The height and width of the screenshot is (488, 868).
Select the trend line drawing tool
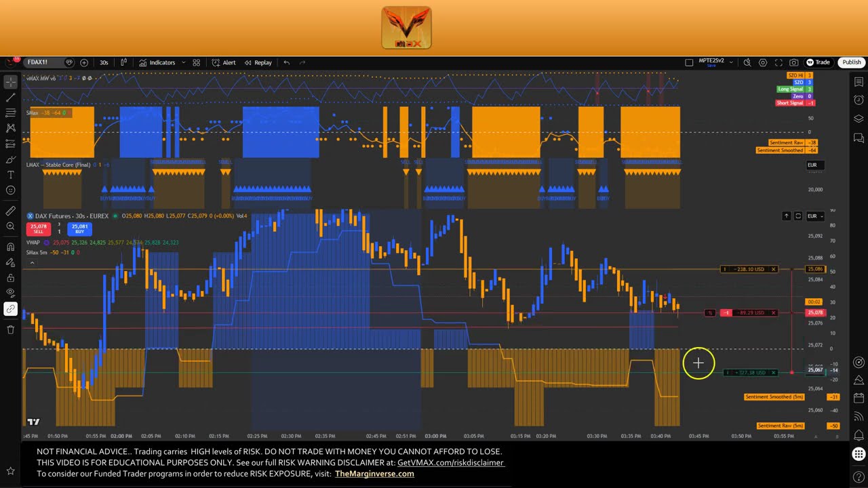[x=11, y=98]
